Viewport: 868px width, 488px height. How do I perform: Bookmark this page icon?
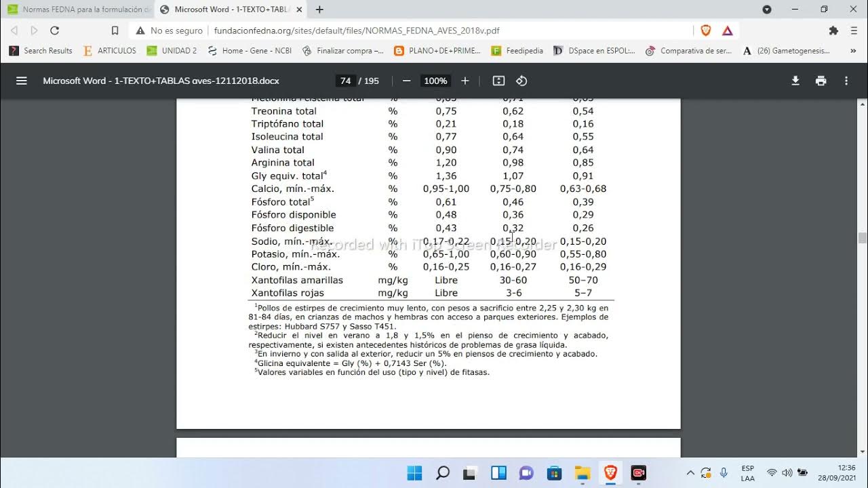click(115, 30)
